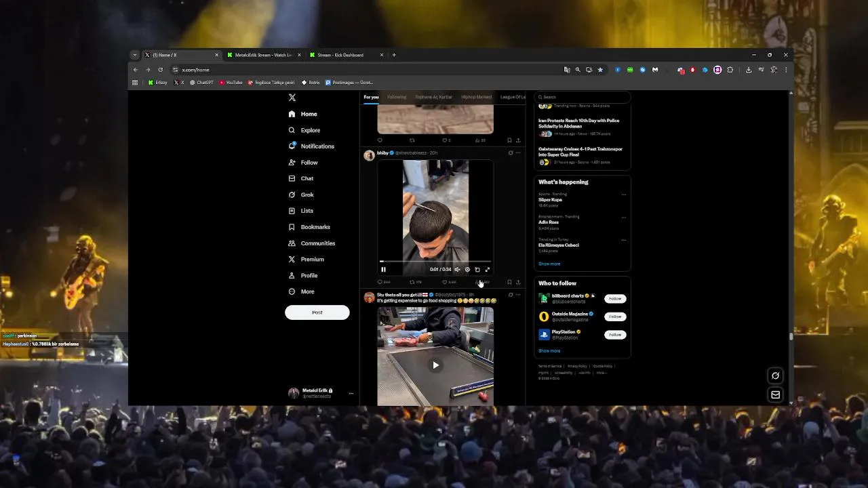Open the X logo home link
Viewport: 868px width, 488px height.
click(x=292, y=98)
